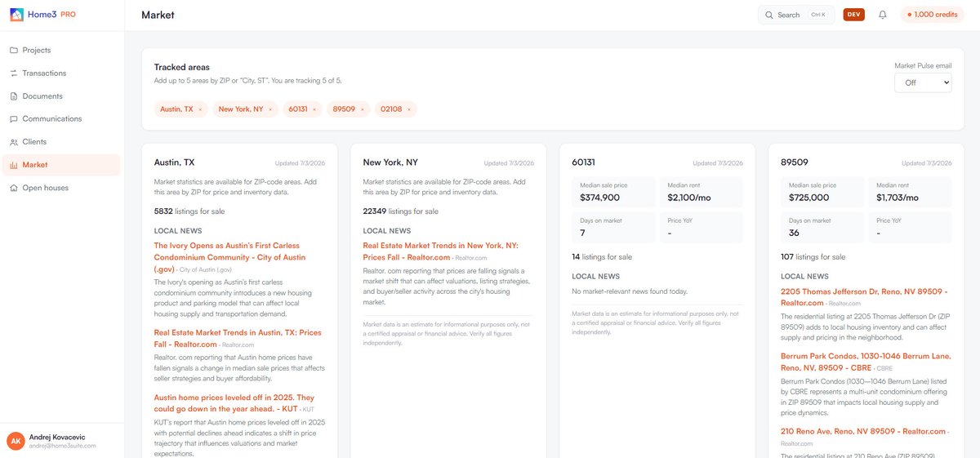Click the Home3 logo icon
980x458 pixels.
(16, 14)
